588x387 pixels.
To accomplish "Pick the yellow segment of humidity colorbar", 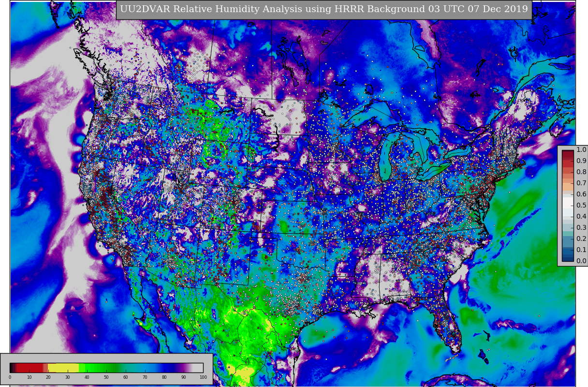I will pos(64,368).
